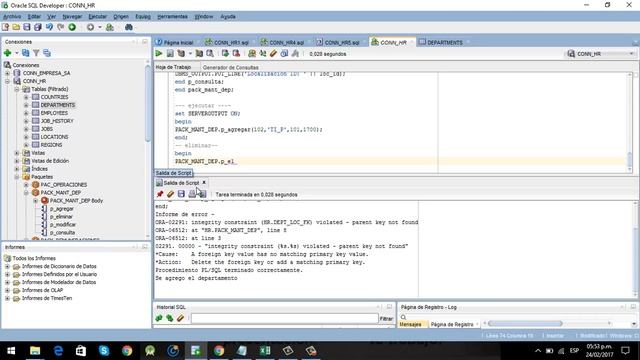
Task: Add a new connection with green plus
Action: tap(7, 53)
